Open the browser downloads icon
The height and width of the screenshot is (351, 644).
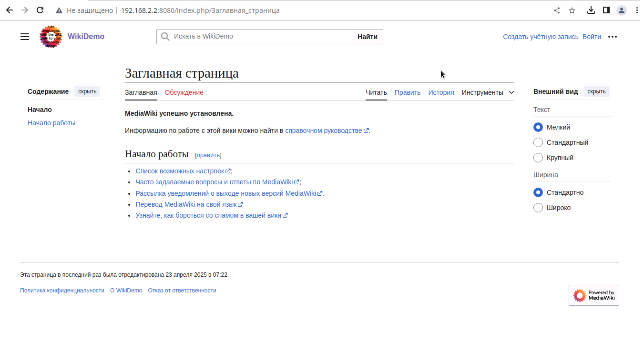[x=591, y=10]
